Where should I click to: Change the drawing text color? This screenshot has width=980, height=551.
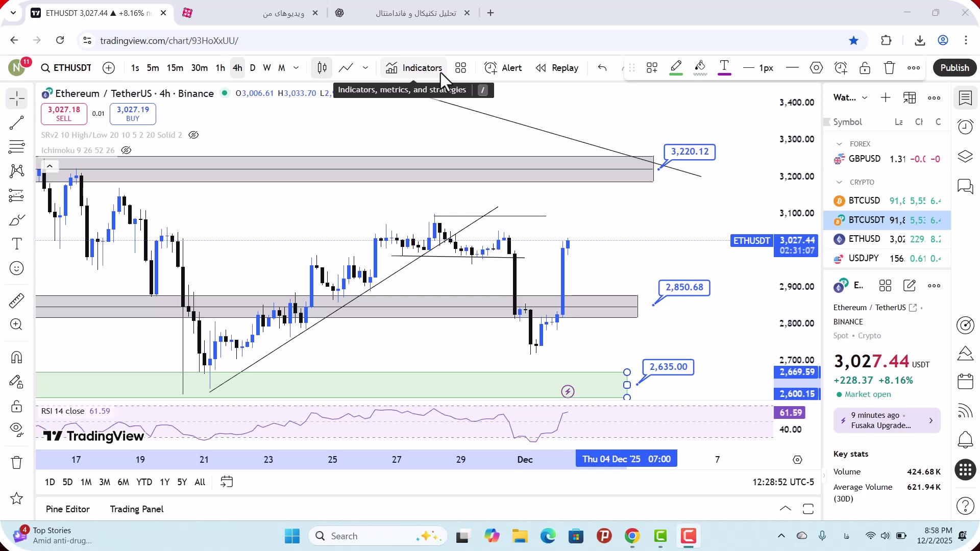[724, 68]
